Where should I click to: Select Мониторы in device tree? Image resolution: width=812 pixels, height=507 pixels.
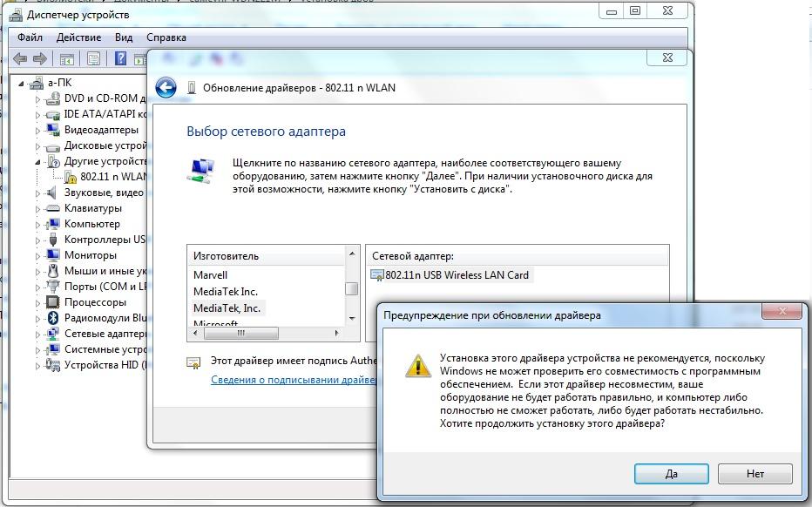pos(91,255)
